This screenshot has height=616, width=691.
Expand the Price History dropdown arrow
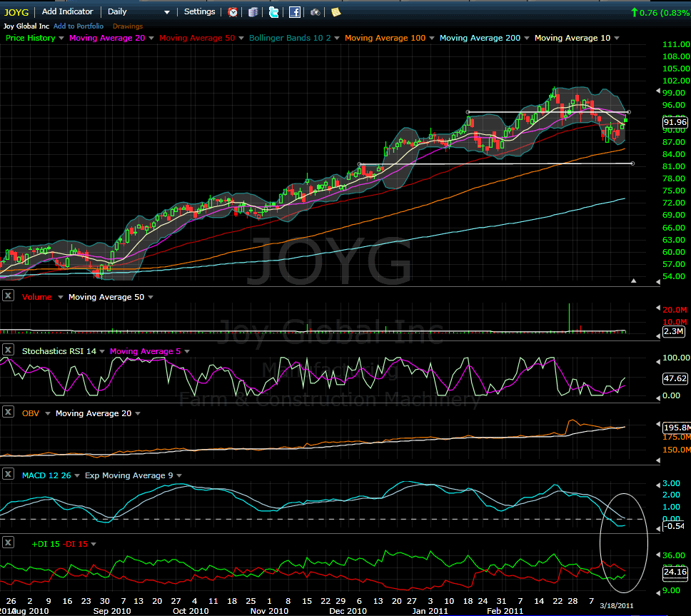click(61, 39)
